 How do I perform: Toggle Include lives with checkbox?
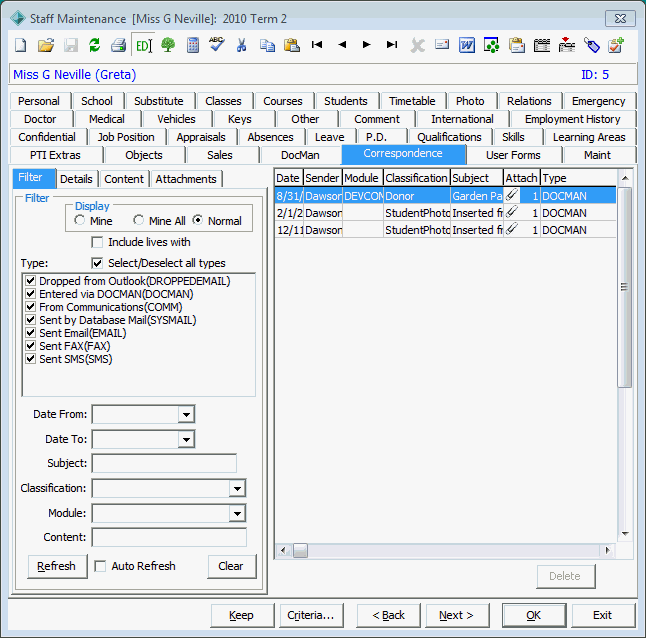(97, 242)
